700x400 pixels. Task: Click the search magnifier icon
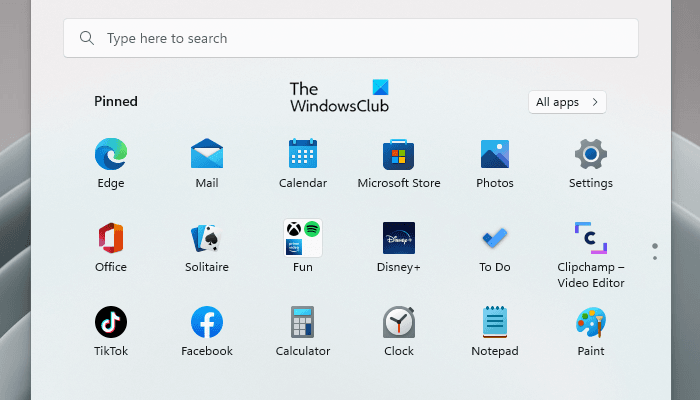pos(87,38)
